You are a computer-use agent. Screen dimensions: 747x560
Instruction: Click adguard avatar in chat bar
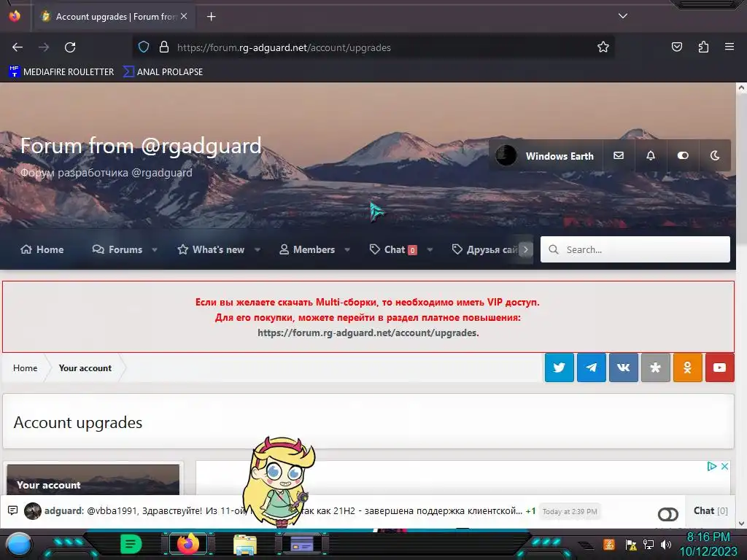[x=33, y=511]
